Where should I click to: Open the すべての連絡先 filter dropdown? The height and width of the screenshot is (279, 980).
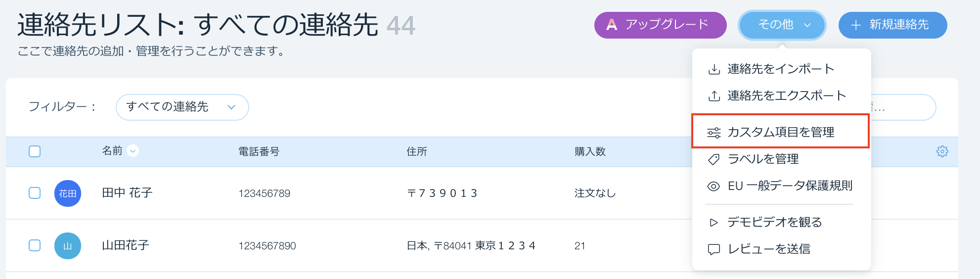point(182,107)
